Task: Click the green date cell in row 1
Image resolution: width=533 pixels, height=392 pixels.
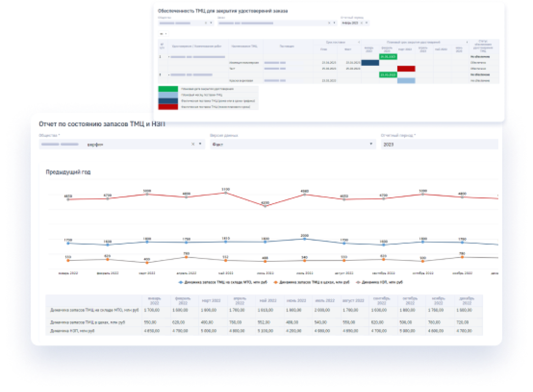Action: pyautogui.click(x=388, y=57)
